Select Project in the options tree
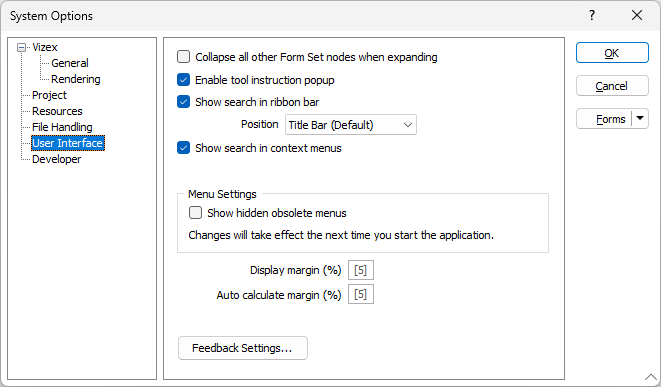Viewport: 661px width, 387px height. [x=49, y=95]
